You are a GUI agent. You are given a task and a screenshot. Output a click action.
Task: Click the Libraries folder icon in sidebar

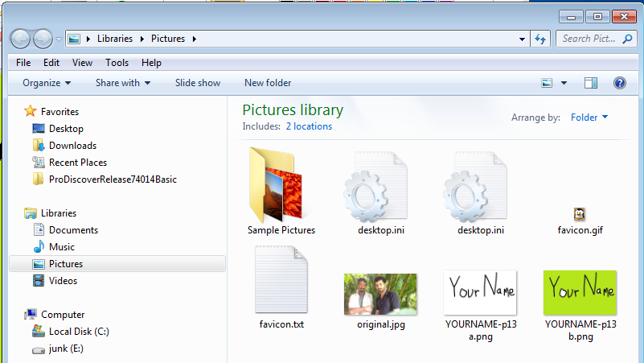[x=31, y=213]
